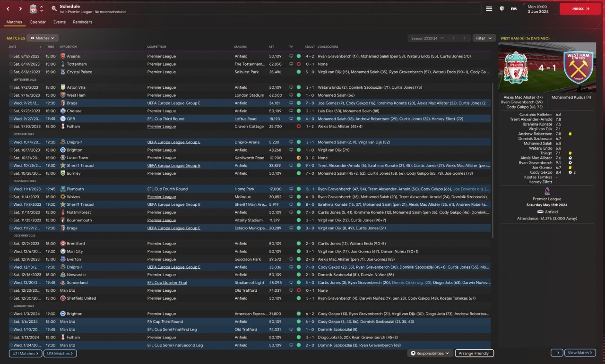The image size is (605, 364).
Task: Sort by the COMPETITION column header
Action: (x=156, y=47)
